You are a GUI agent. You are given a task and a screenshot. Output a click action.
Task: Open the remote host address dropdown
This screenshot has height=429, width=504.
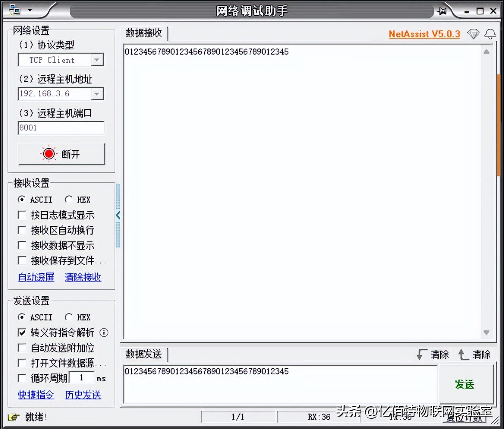pyautogui.click(x=97, y=94)
